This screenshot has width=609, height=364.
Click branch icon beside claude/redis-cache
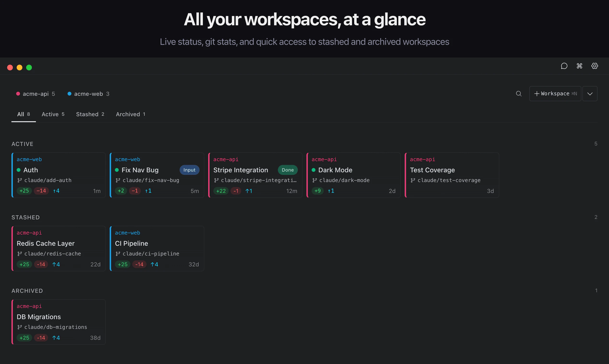[20, 254]
